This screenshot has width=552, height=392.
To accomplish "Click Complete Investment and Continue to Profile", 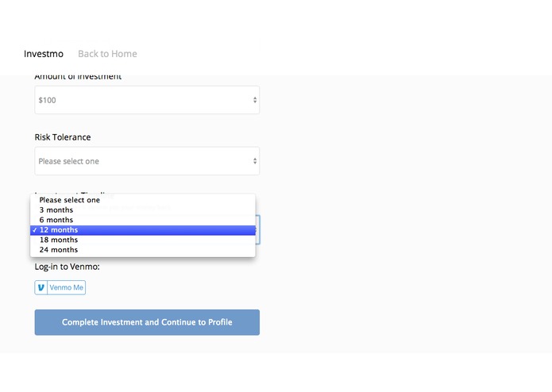I will click(x=147, y=322).
